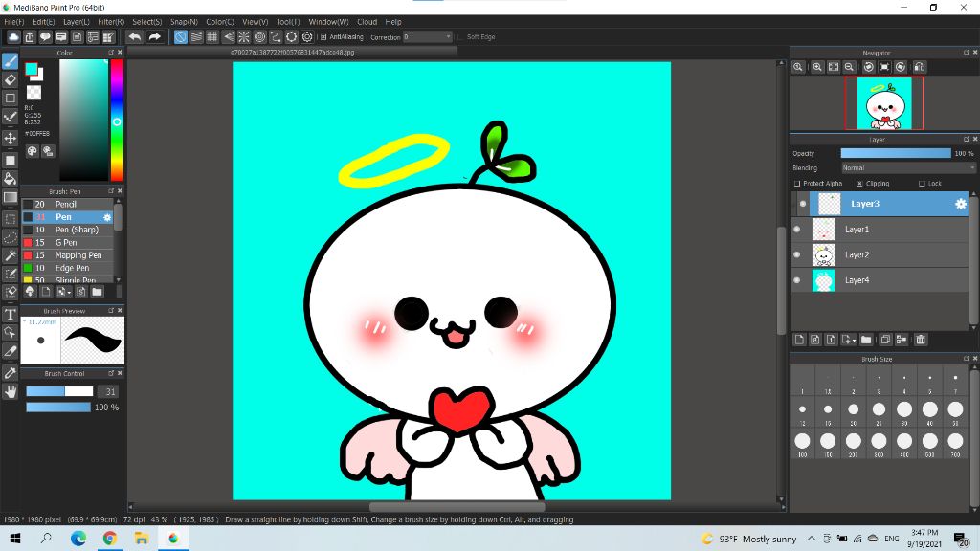
Task: Click the vertical rainbow hue slider
Action: click(x=117, y=120)
